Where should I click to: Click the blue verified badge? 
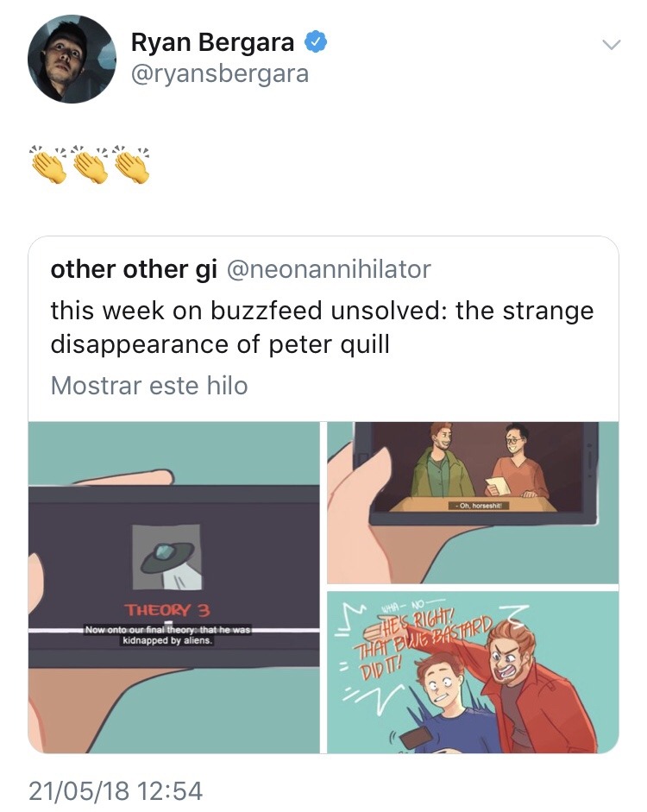point(315,42)
